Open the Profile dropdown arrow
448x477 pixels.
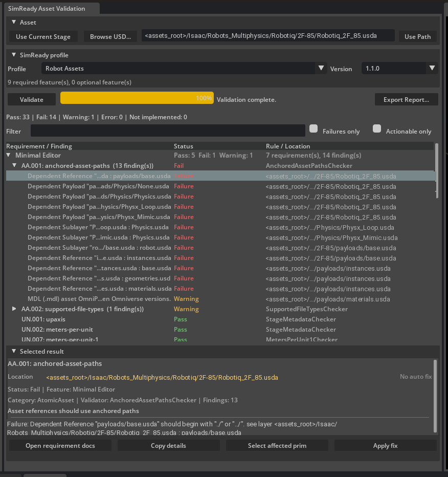pyautogui.click(x=321, y=68)
